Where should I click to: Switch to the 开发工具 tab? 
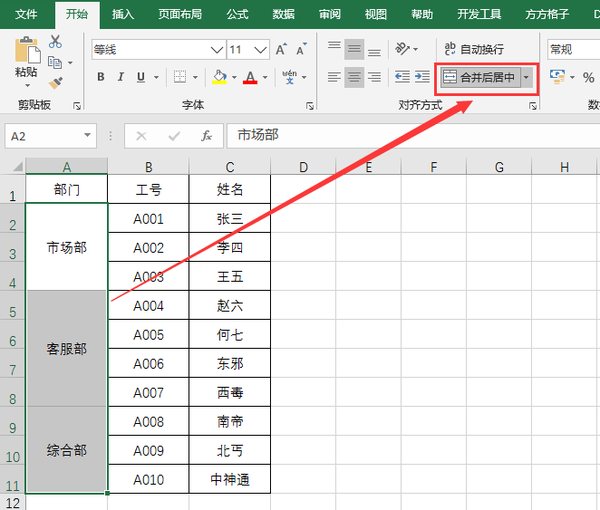[x=479, y=15]
